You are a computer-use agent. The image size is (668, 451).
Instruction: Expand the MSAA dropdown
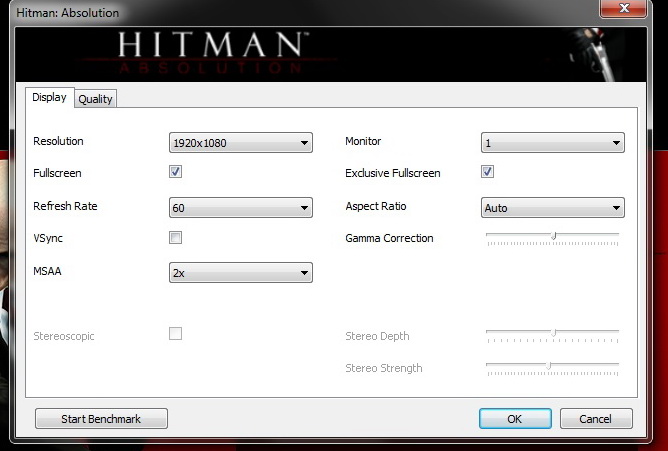tap(241, 273)
